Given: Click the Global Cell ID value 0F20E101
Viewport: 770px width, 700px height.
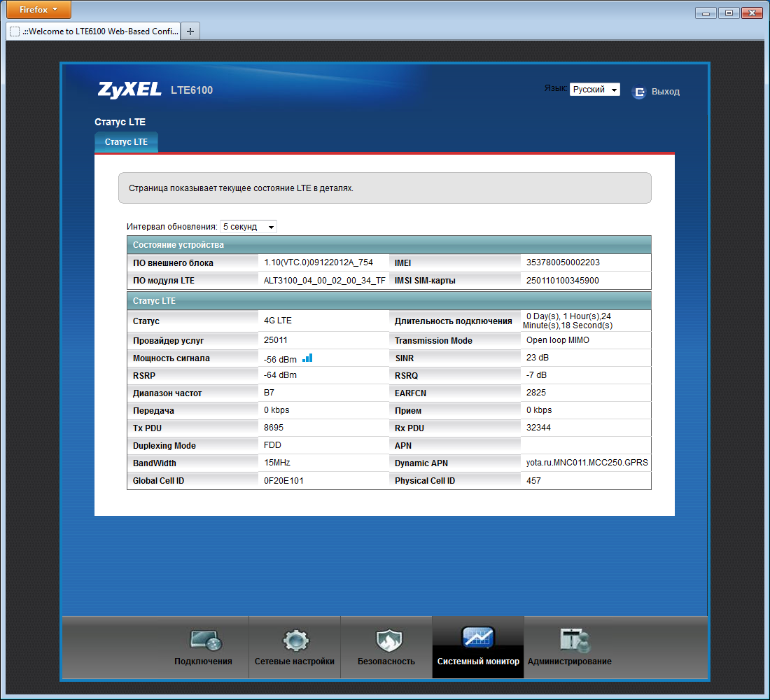Looking at the screenshot, I should coord(283,480).
